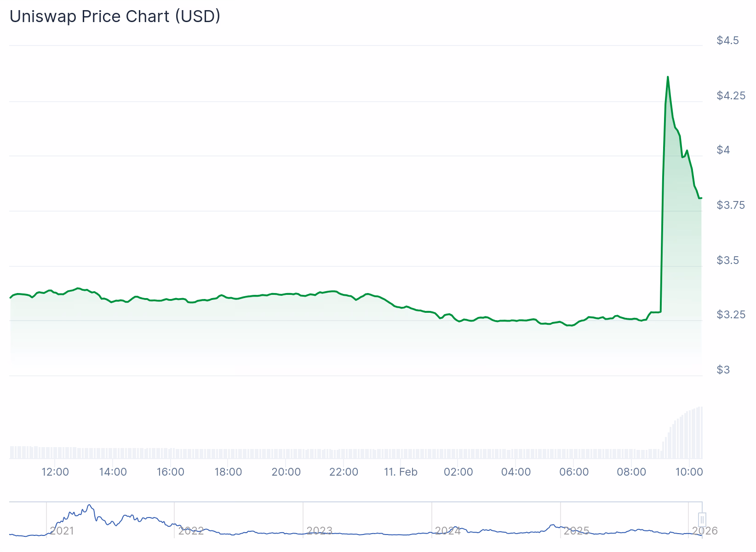Select the 10:00 time axis label
This screenshot has height=552, width=756.
(689, 472)
